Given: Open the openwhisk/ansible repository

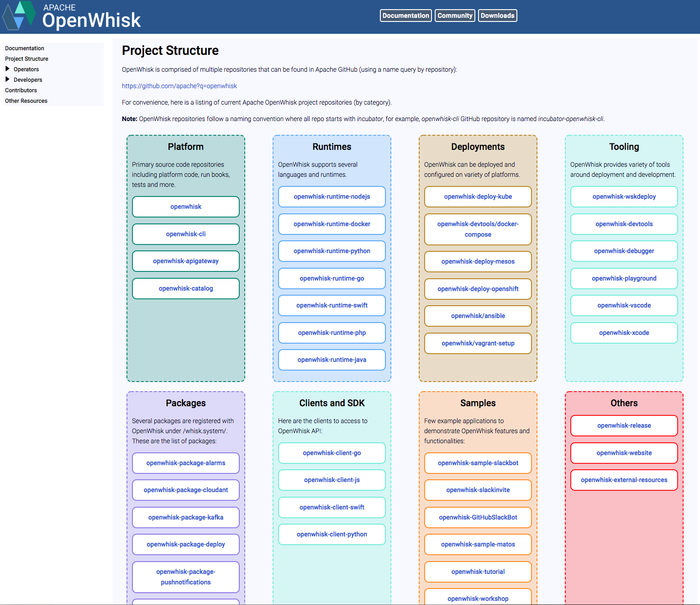Looking at the screenshot, I should point(478,316).
